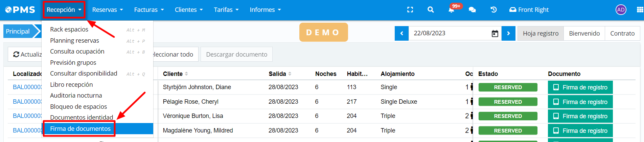Go to next day arrow
The image size is (644, 142).
(508, 34)
